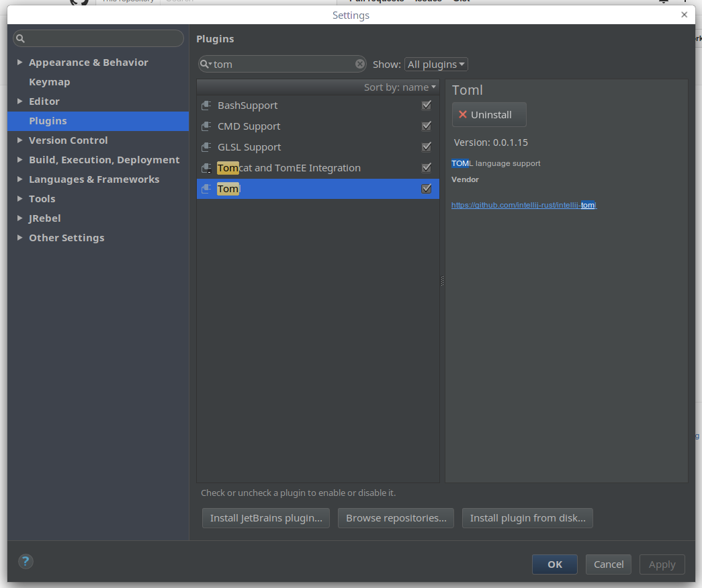Disable the CMD Support plugin checkbox
702x588 pixels.
click(426, 126)
